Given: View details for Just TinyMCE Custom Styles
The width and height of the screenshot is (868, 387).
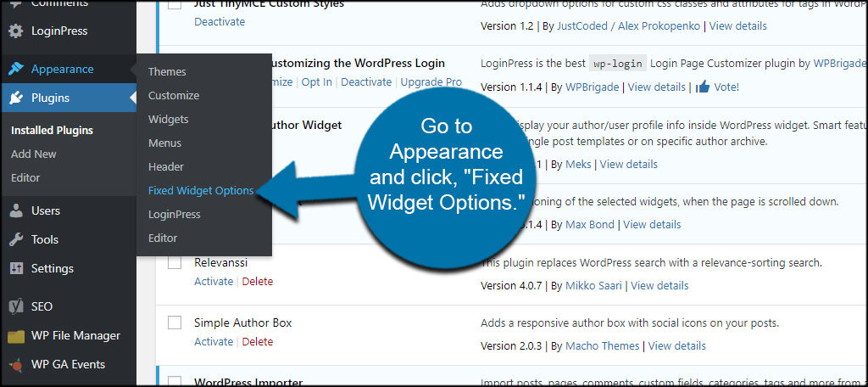Looking at the screenshot, I should pyautogui.click(x=738, y=26).
